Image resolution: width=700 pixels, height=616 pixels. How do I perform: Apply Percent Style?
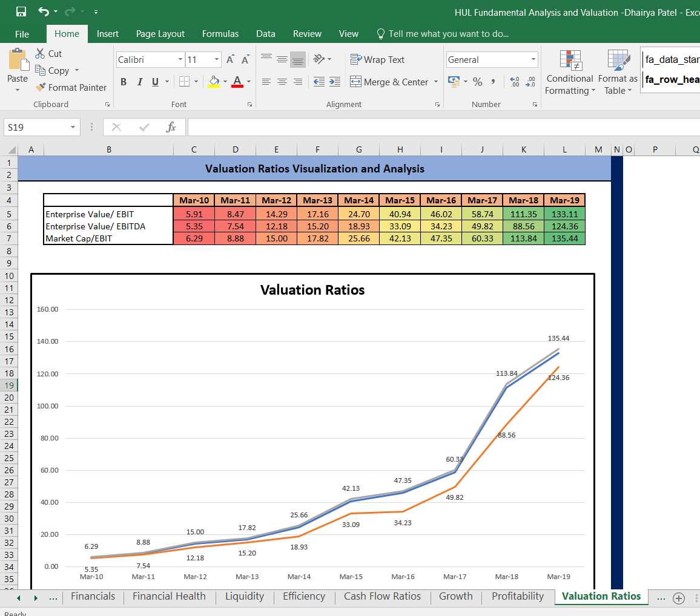[x=478, y=82]
